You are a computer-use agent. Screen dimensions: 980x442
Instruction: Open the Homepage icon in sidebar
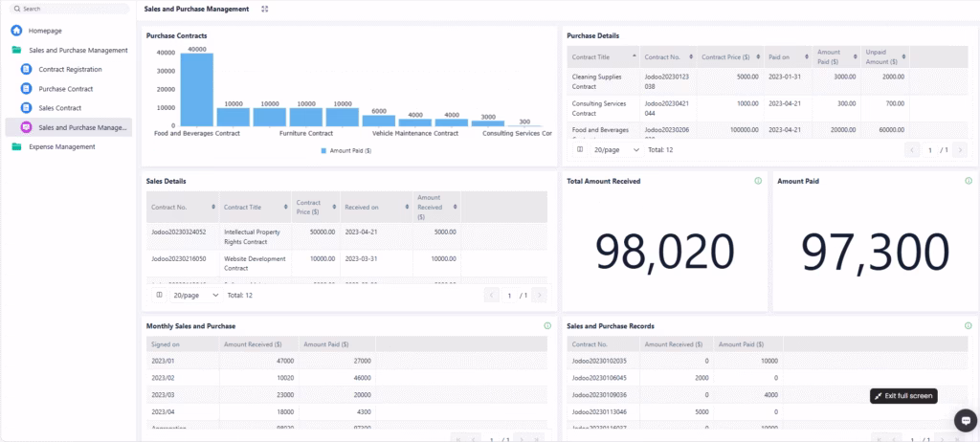point(16,31)
